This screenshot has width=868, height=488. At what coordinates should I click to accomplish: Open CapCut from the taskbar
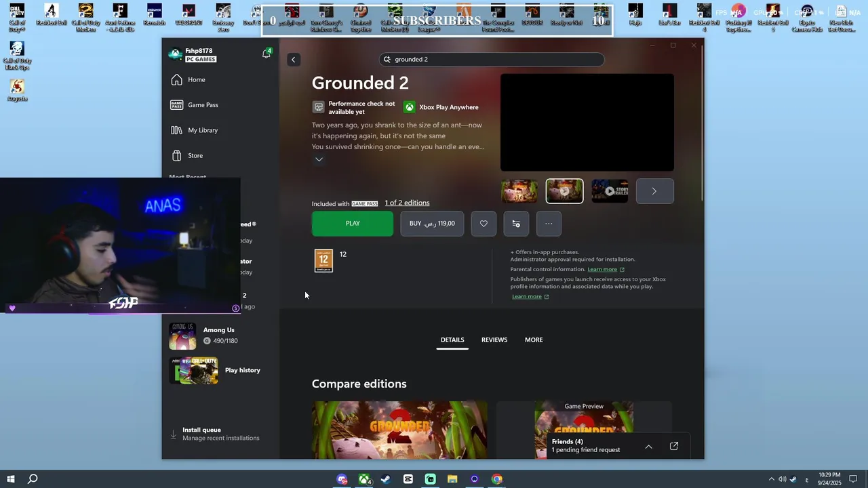tap(408, 479)
